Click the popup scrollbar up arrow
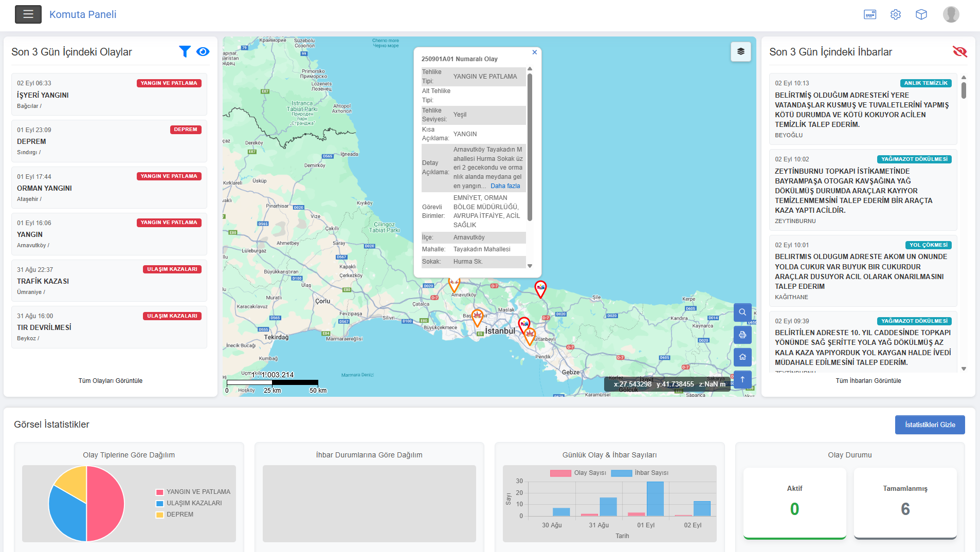Screen dimensions: 980x552 tap(530, 69)
